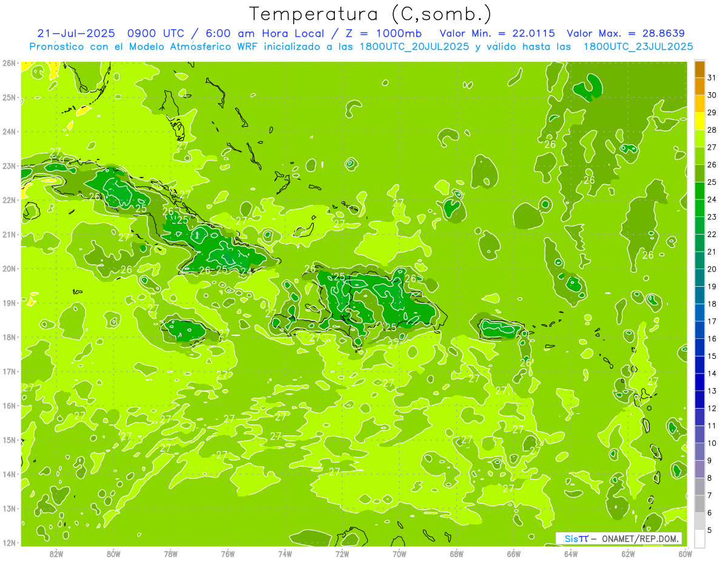Click the 68W longitude axis label

[457, 554]
